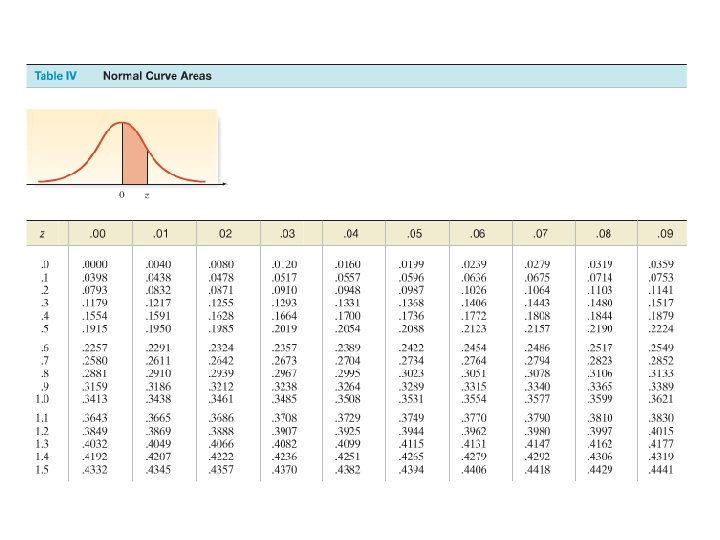
Task: Click the value .2704 in row .7
Action: point(348,360)
